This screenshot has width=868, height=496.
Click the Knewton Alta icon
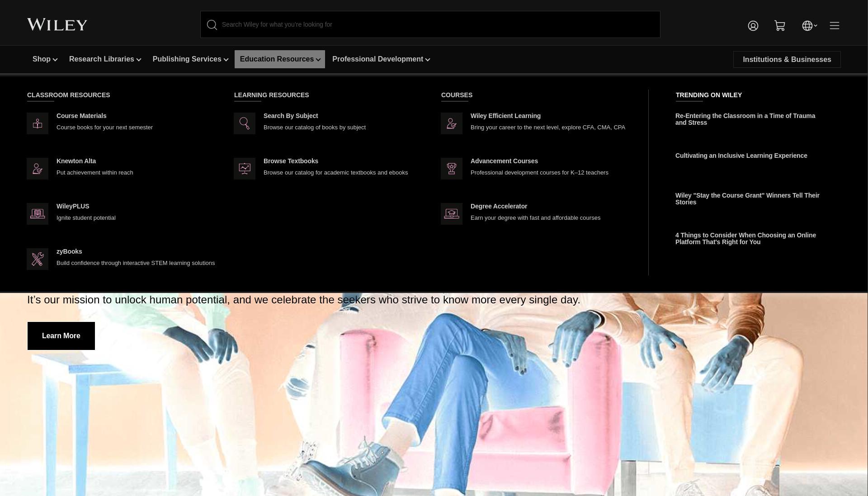tap(38, 169)
